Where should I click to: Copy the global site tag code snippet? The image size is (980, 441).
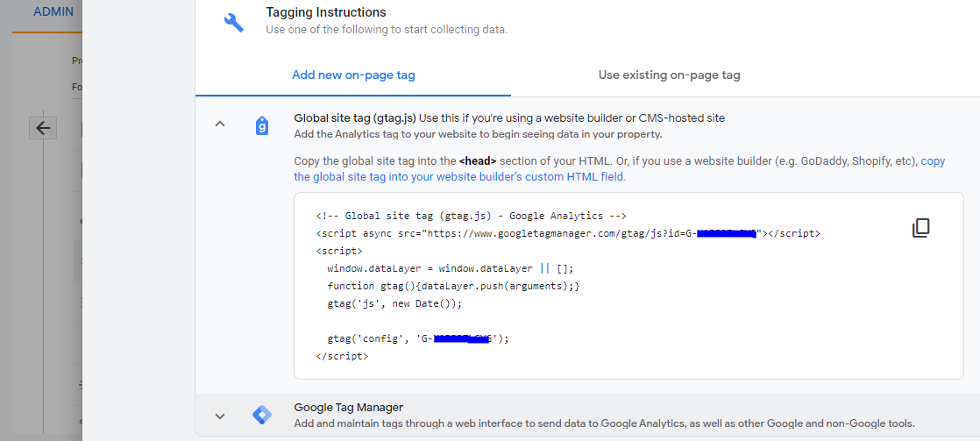[x=920, y=228]
